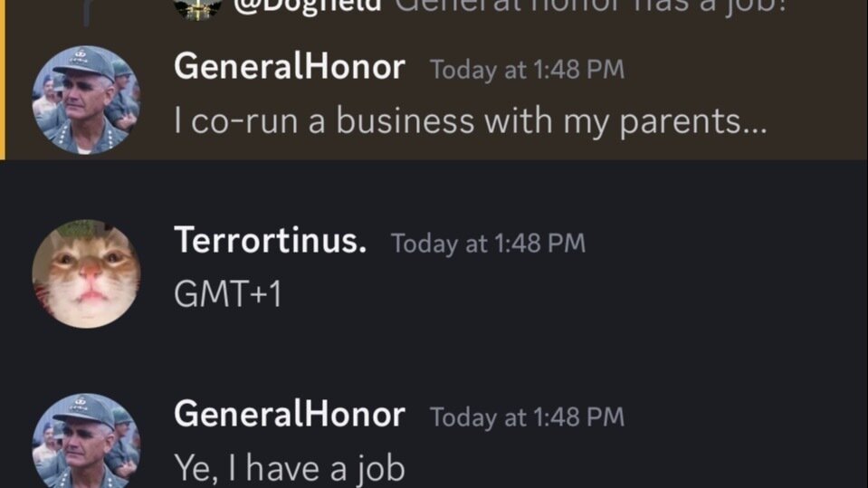Image resolution: width=868 pixels, height=488 pixels.
Task: Click timestamp of the "Ye, I have a job" message
Action: [x=527, y=416]
